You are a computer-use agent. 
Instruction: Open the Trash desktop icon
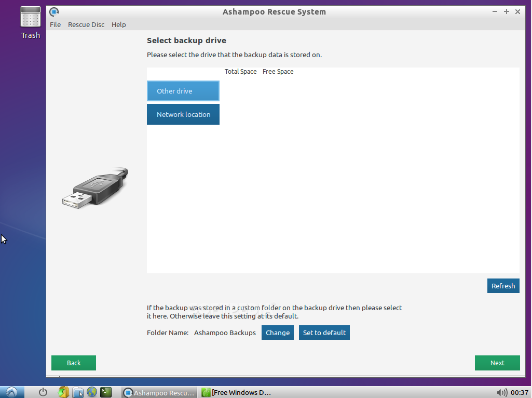click(x=31, y=23)
